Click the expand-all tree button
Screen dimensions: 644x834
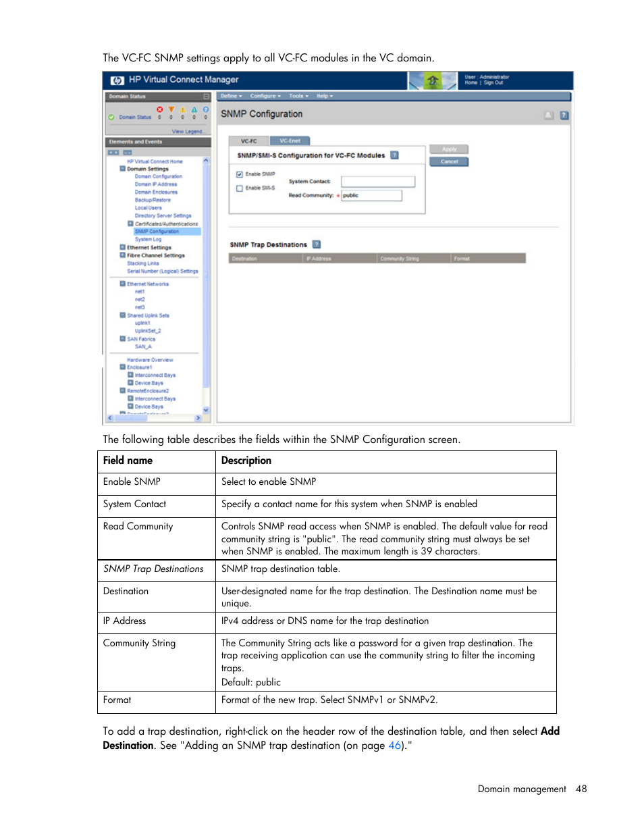(x=113, y=153)
